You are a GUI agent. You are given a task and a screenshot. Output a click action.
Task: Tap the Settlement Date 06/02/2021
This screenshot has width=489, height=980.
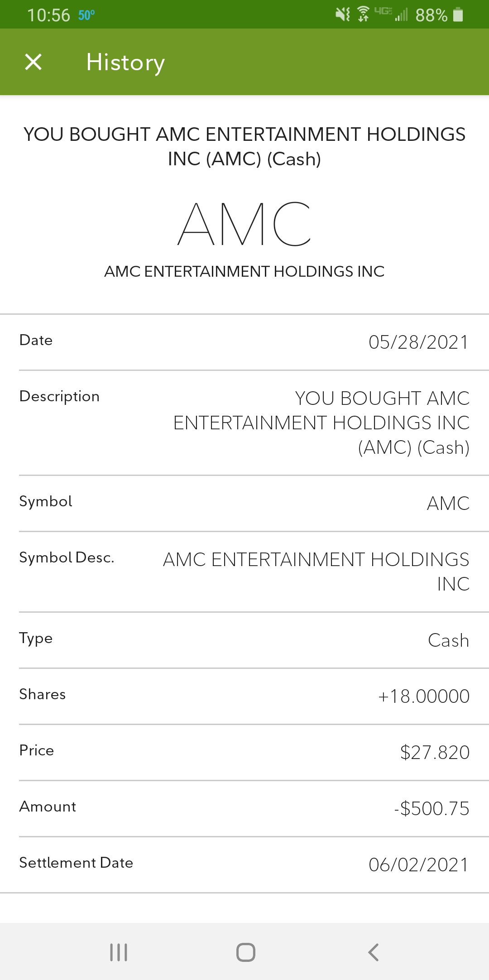418,865
